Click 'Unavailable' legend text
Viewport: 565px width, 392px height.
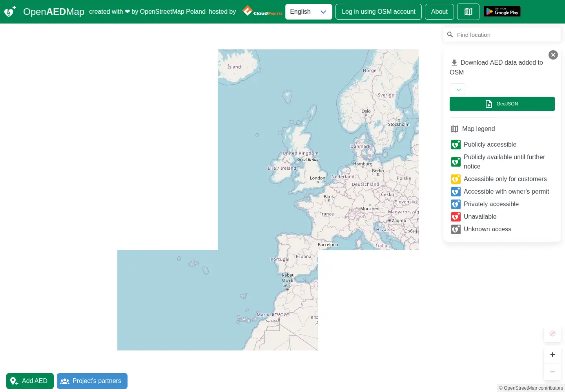[480, 216]
